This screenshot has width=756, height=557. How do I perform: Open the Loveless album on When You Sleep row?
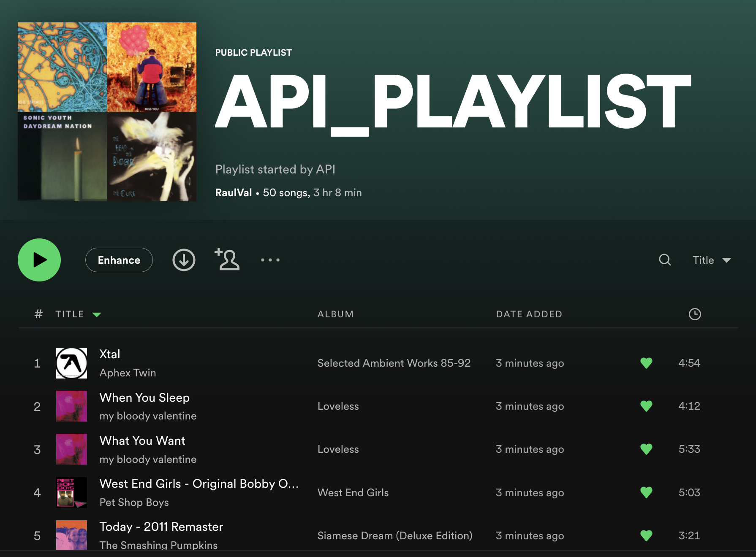tap(338, 406)
